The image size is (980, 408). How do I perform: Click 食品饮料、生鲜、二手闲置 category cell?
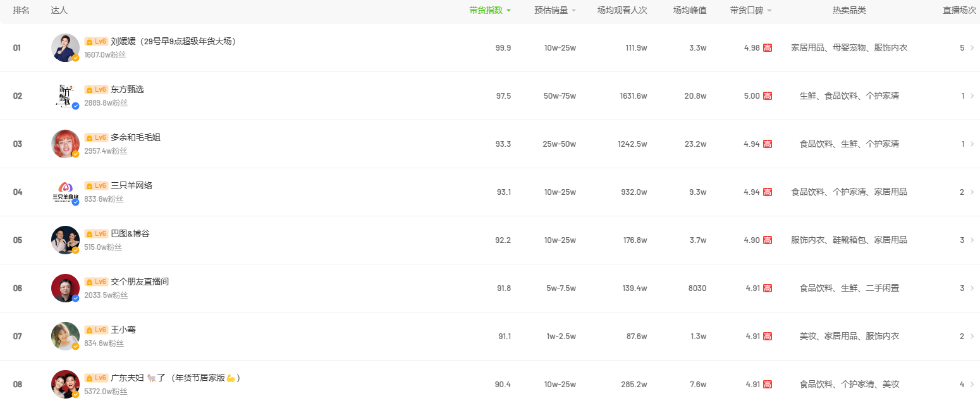pyautogui.click(x=849, y=288)
